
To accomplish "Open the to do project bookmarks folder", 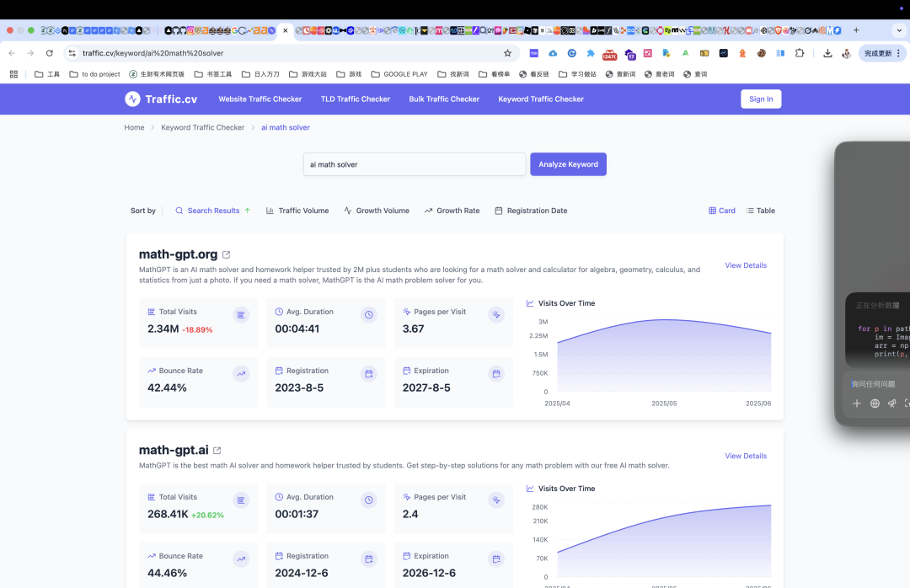I will 94,74.
